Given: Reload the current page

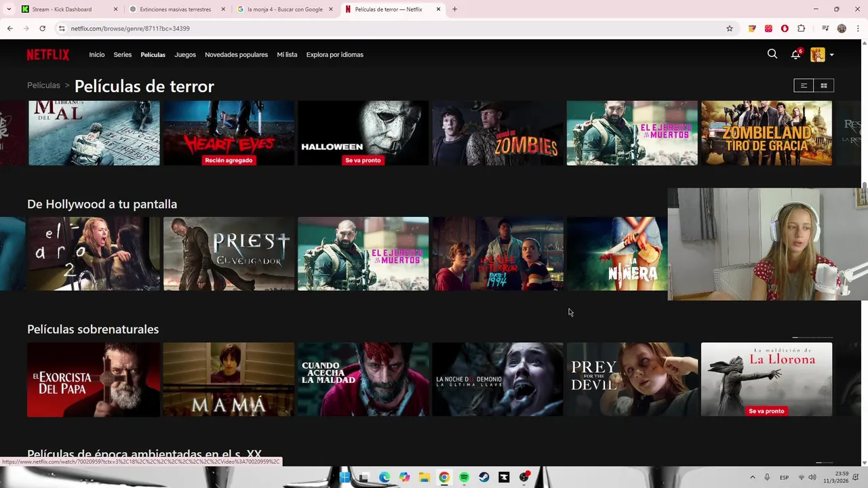Looking at the screenshot, I should coord(42,28).
